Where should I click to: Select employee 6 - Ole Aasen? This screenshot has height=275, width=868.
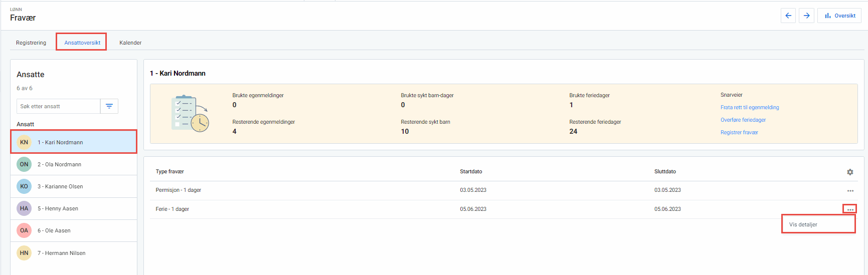click(x=74, y=230)
